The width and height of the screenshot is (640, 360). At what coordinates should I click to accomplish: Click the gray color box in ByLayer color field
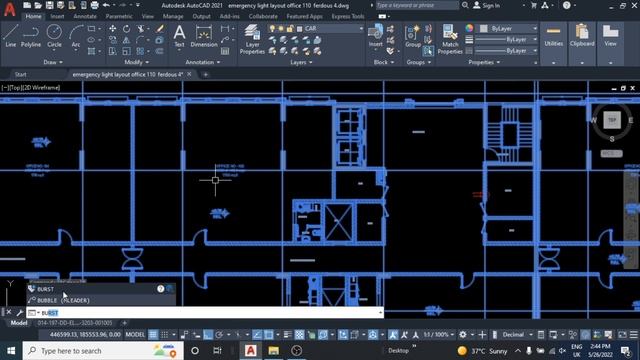click(x=483, y=29)
